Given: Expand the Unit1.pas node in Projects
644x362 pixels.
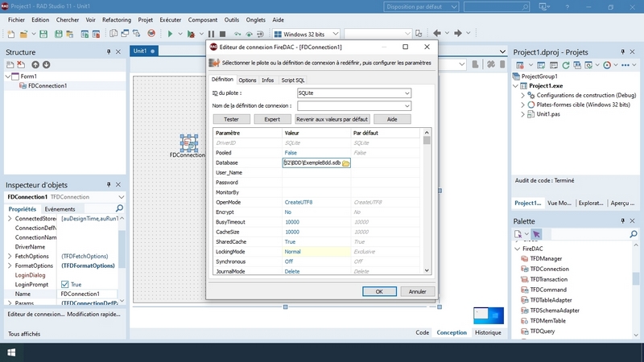Looking at the screenshot, I should pyautogui.click(x=522, y=114).
